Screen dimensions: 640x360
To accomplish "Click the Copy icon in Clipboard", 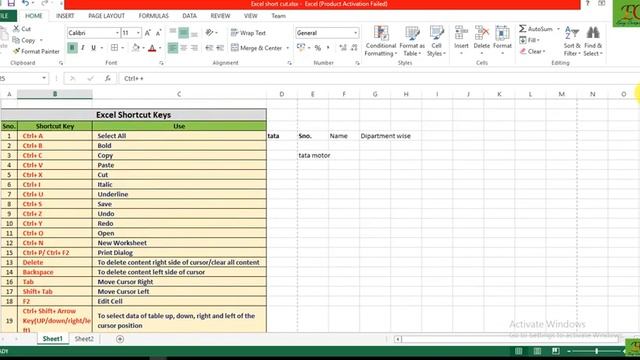I will point(16,40).
